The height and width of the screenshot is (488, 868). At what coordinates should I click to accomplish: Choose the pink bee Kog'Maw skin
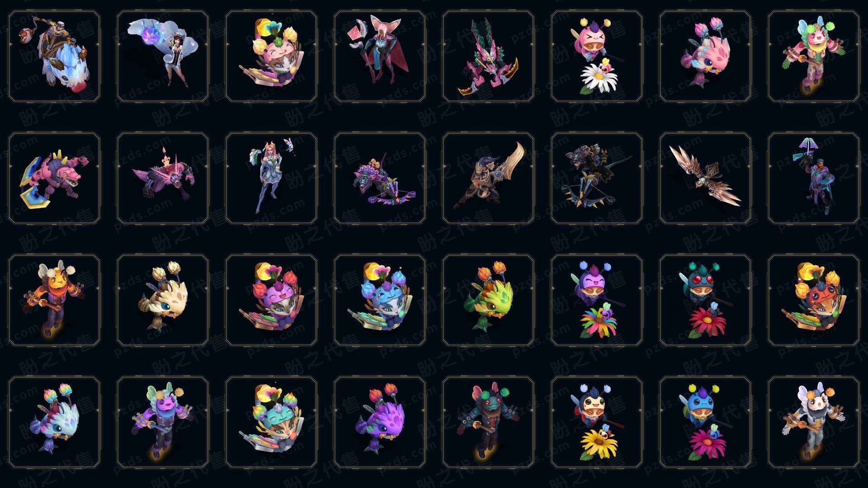click(x=705, y=56)
